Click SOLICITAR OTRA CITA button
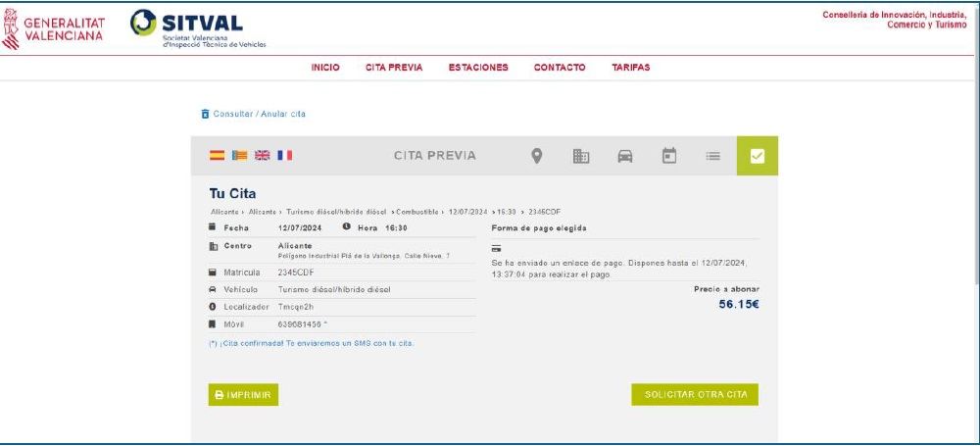Viewport: 980px width, 446px height. 695,394
